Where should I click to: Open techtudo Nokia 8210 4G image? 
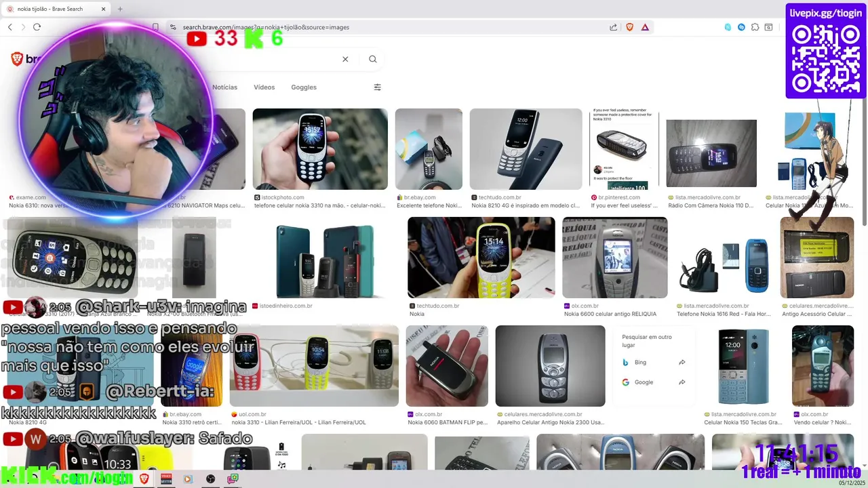(526, 149)
